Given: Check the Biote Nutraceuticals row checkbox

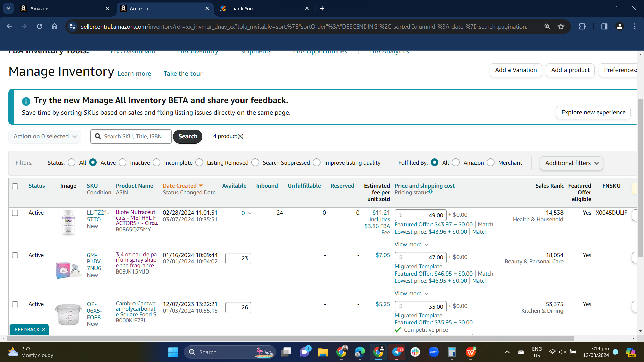Looking at the screenshot, I should (x=15, y=213).
